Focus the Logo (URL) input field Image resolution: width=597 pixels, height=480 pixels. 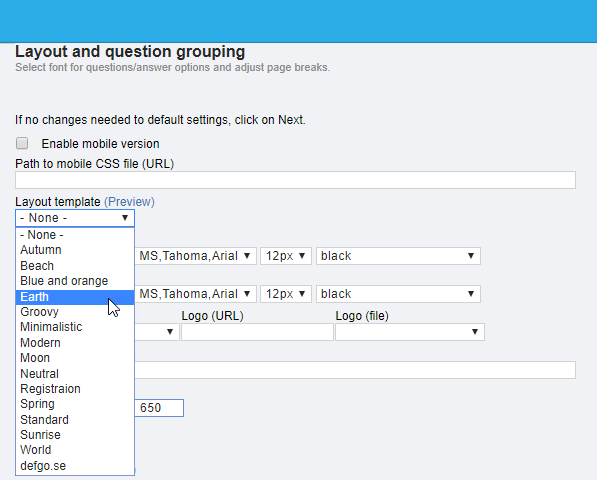click(x=257, y=332)
